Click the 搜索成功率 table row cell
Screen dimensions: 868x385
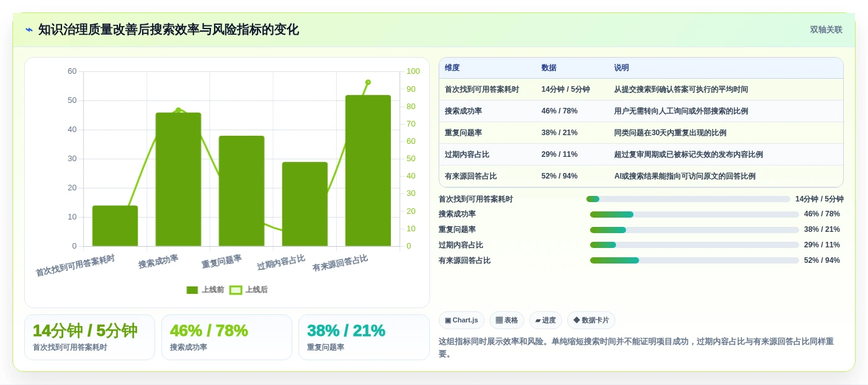coord(463,111)
